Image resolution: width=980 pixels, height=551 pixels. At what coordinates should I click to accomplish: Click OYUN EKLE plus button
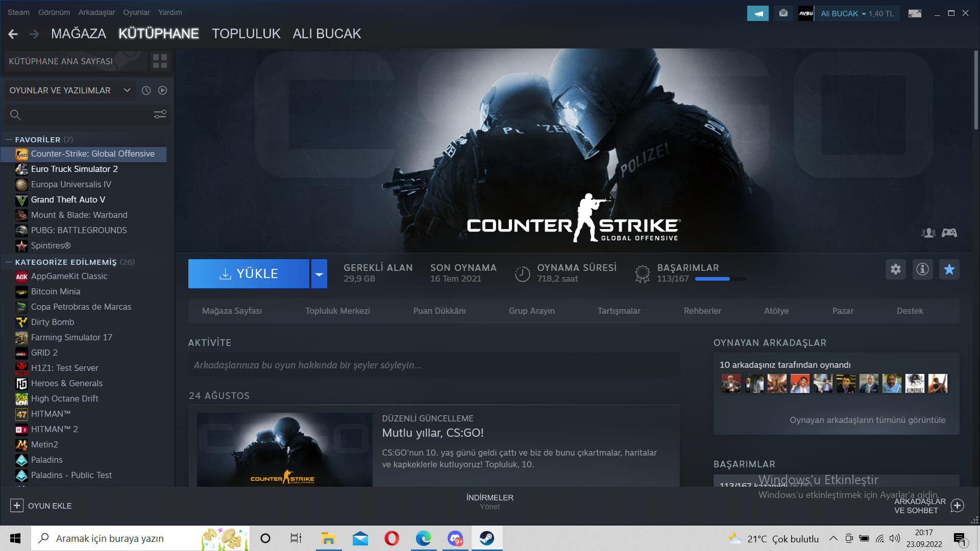point(17,506)
